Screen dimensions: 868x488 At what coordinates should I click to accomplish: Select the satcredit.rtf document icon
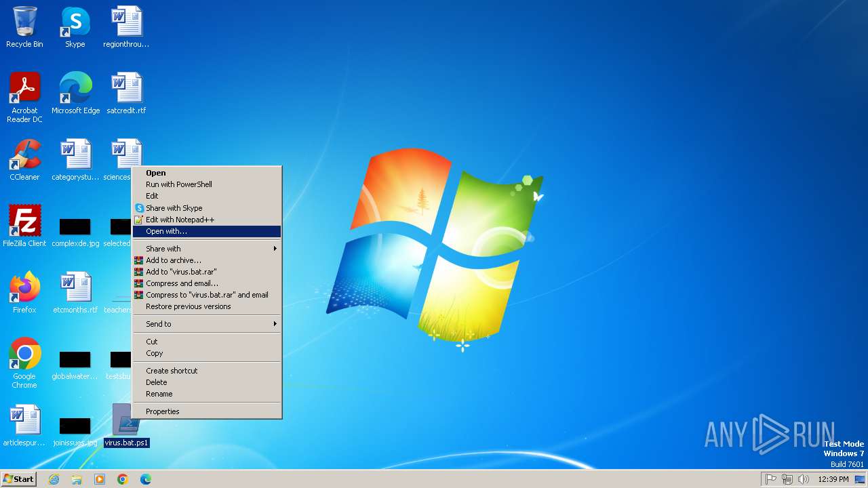point(126,94)
